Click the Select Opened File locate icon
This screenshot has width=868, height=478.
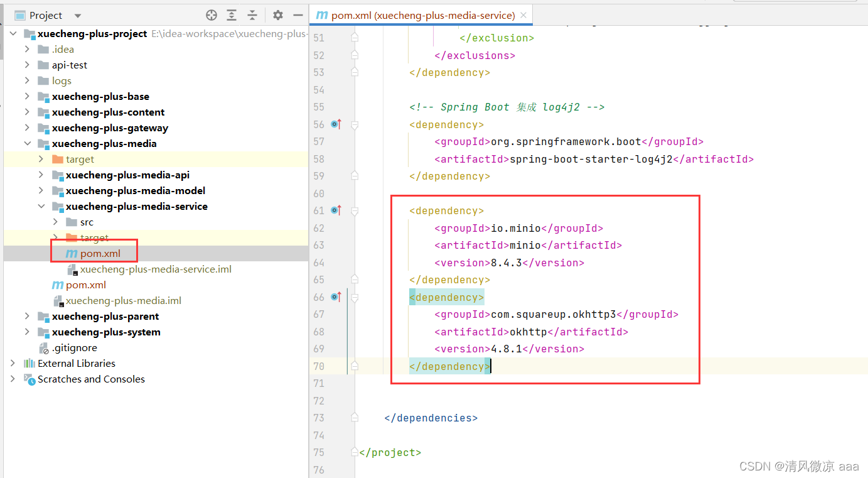pos(212,15)
